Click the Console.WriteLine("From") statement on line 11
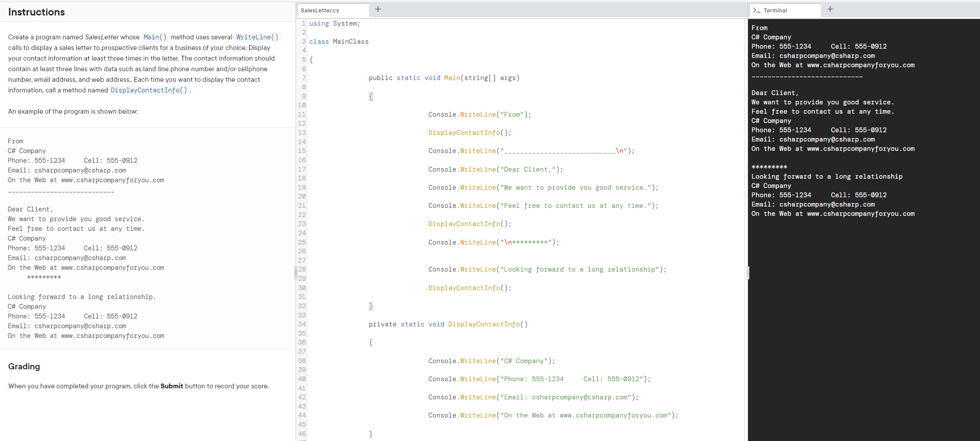The image size is (980, 441). coord(479,114)
